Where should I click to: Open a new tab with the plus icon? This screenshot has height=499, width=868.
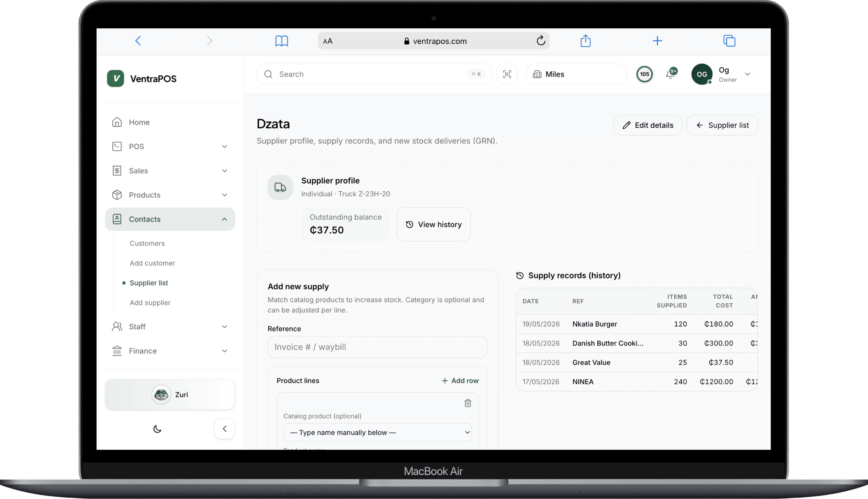click(657, 41)
